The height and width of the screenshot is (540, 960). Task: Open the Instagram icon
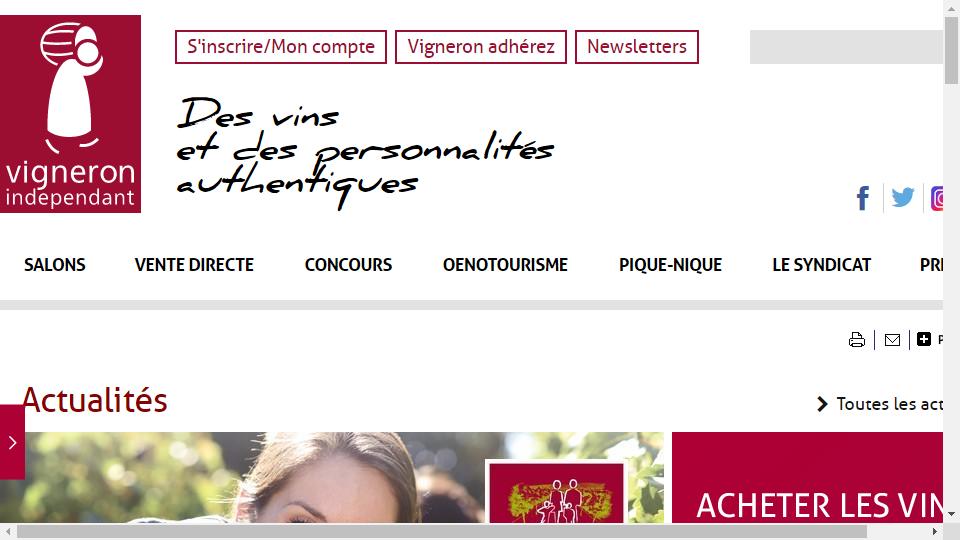tap(937, 198)
